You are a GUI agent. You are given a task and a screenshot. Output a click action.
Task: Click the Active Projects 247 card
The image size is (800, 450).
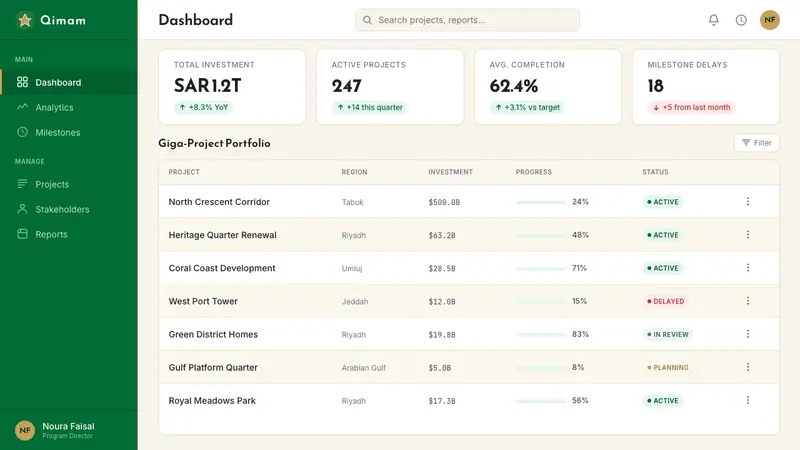(x=390, y=87)
